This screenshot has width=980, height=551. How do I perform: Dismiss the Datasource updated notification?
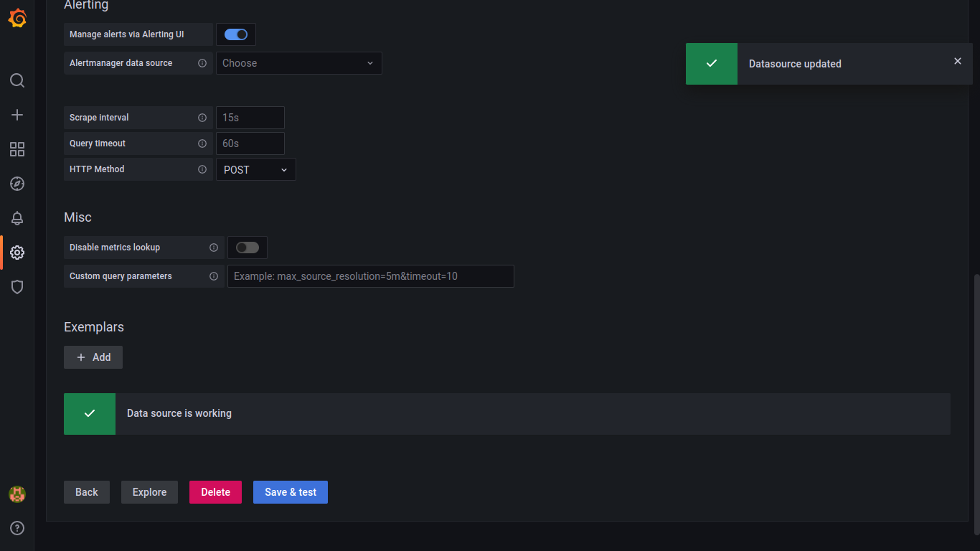[x=957, y=62]
